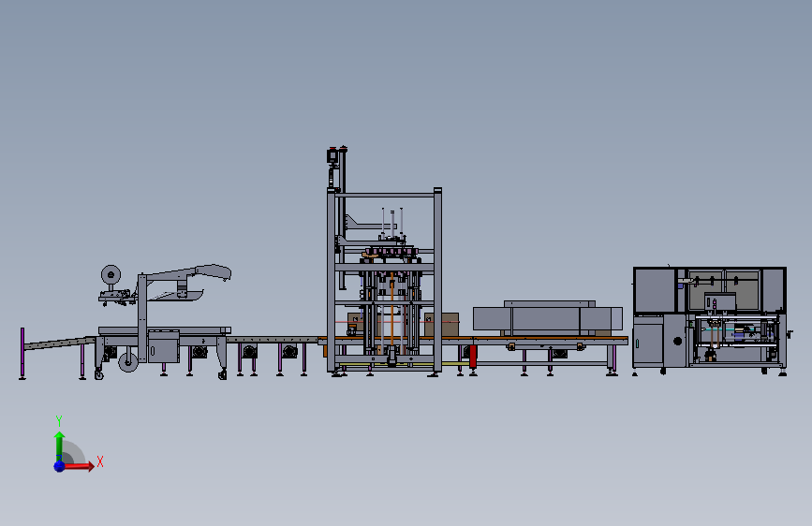Select the large wheel under the left sealer
The height and width of the screenshot is (526, 812).
(128, 361)
